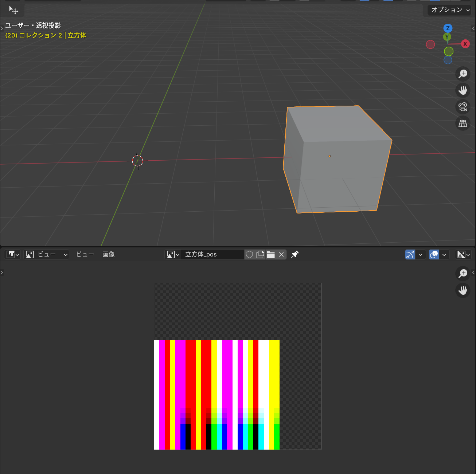Open the ビュー menu in image editor

coord(85,254)
